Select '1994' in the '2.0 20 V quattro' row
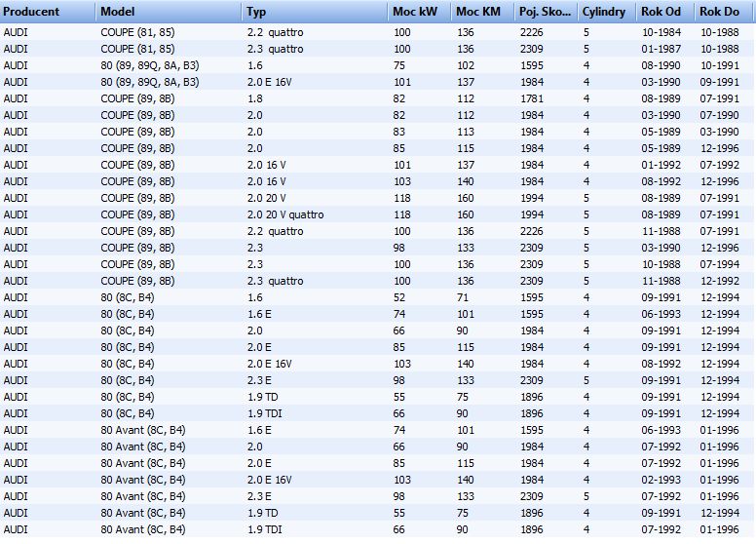756x544 pixels. [532, 214]
